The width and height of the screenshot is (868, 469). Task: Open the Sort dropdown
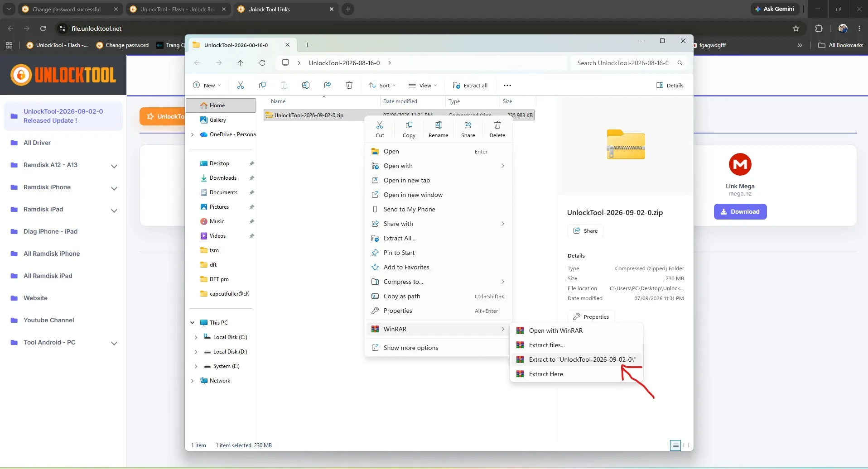tap(382, 85)
